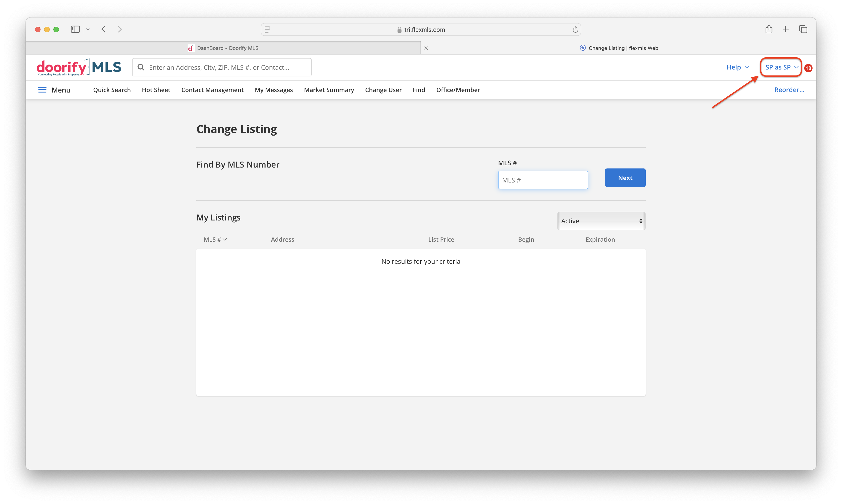Go back with the back arrow

pyautogui.click(x=104, y=29)
